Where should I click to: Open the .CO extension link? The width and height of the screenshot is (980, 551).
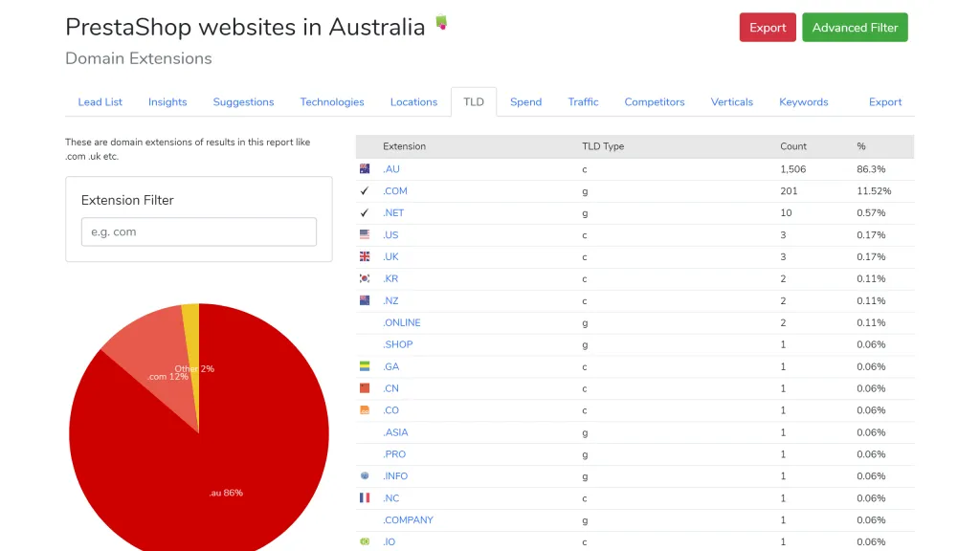click(390, 410)
